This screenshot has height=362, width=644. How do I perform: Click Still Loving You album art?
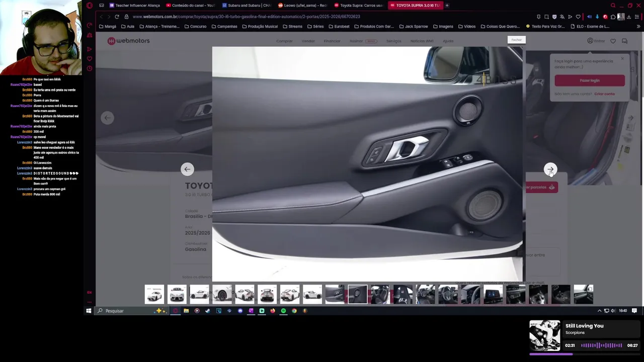pyautogui.click(x=544, y=335)
